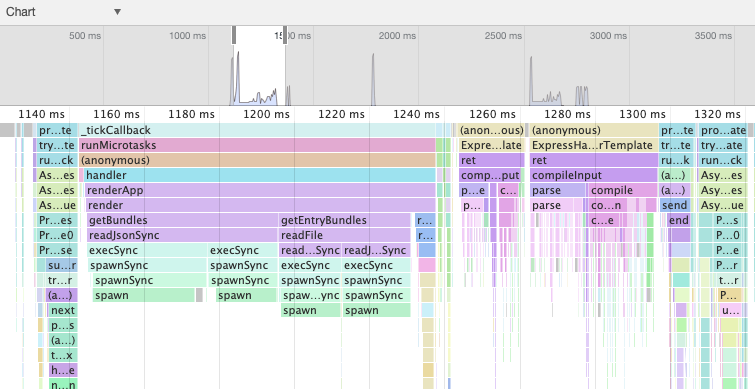Image resolution: width=755 pixels, height=389 pixels.
Task: Click the 2500 ms mark in the overview
Action: click(x=503, y=36)
